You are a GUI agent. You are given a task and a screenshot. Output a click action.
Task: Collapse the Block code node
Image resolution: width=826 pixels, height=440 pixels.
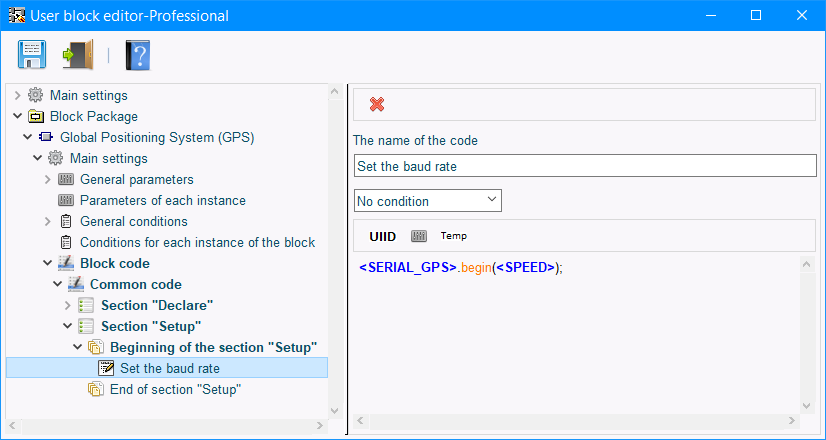(47, 263)
